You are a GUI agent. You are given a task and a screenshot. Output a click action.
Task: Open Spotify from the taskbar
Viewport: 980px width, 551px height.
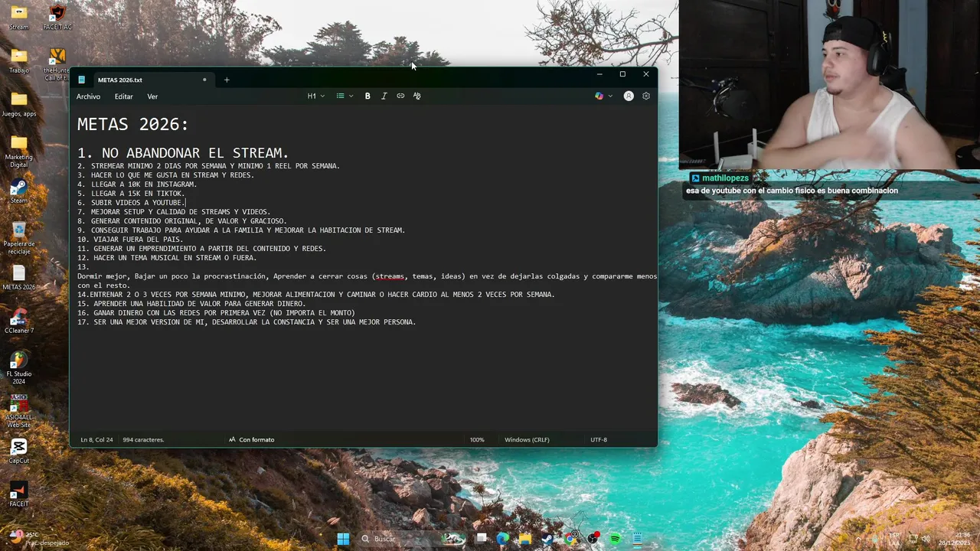pyautogui.click(x=615, y=539)
